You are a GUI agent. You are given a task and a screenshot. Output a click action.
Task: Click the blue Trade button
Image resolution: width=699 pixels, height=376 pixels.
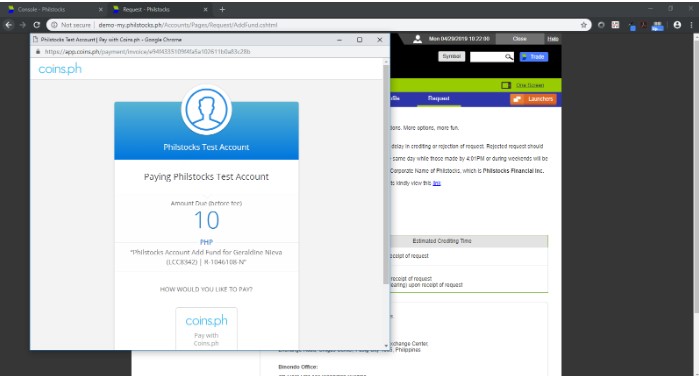[x=534, y=57]
